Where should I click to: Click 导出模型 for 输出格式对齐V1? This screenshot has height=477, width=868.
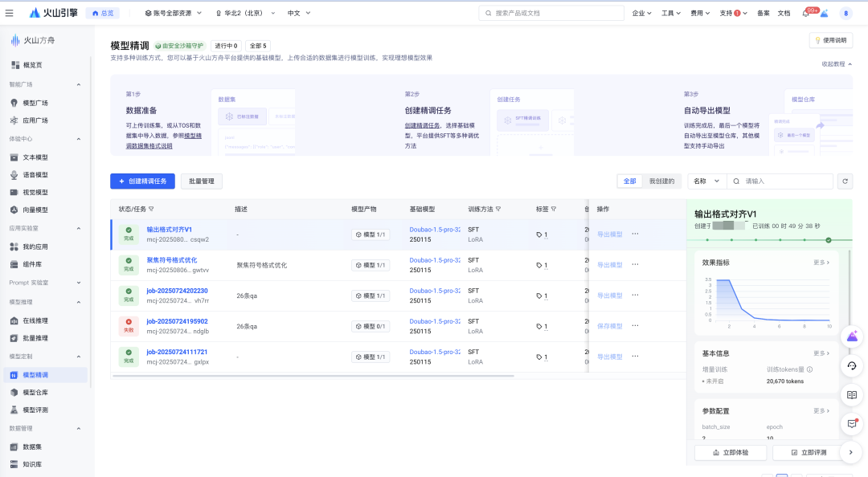(x=609, y=234)
